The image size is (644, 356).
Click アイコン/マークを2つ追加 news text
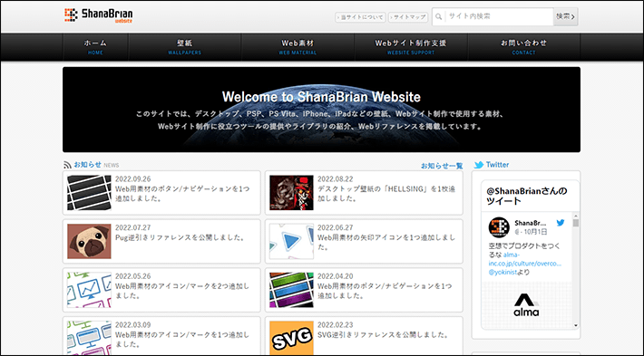pyautogui.click(x=182, y=291)
